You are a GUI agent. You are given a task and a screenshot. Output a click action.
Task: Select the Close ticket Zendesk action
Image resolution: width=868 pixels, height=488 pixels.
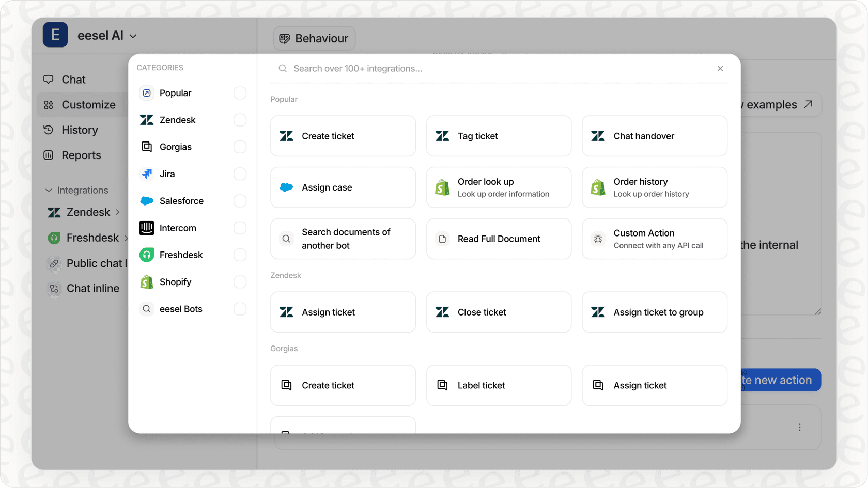click(499, 312)
